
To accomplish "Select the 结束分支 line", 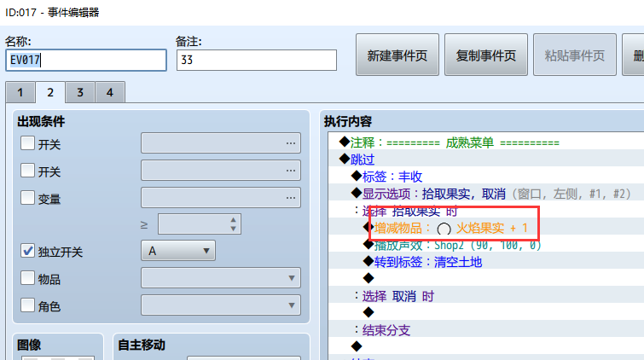I will click(x=486, y=330).
